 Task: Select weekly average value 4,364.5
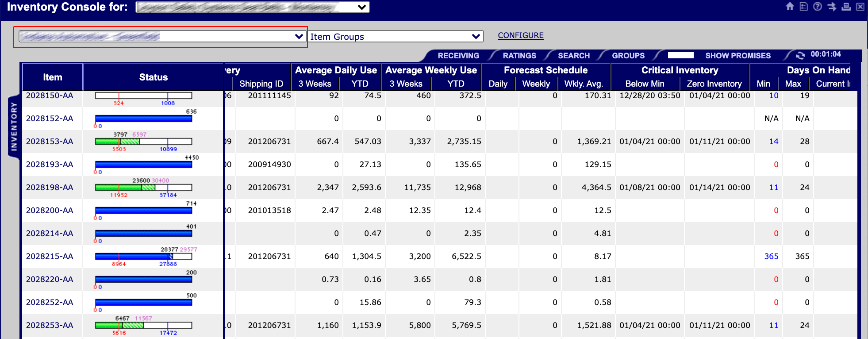[596, 187]
